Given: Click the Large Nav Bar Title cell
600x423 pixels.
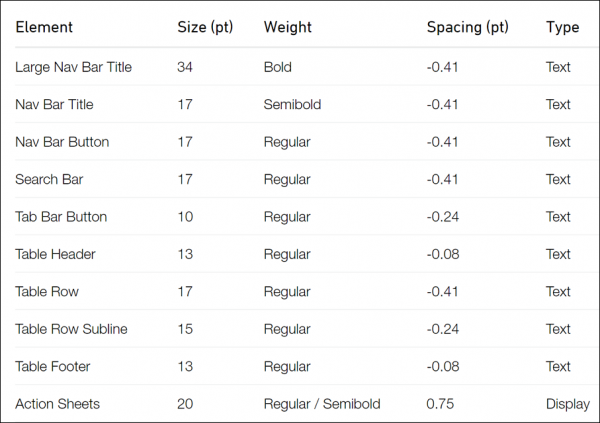Looking at the screenshot, I should pos(73,67).
